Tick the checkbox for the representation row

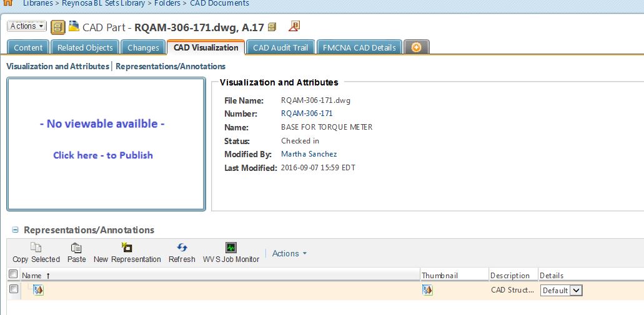pyautogui.click(x=14, y=289)
